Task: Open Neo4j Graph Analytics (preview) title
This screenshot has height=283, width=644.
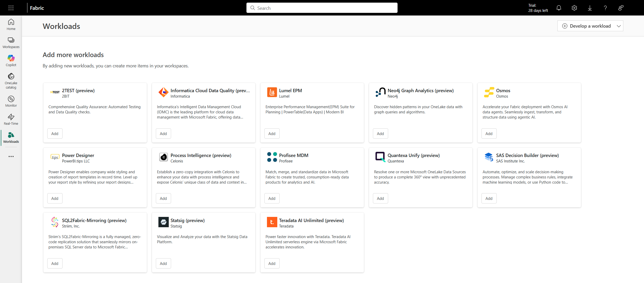Action: pos(421,91)
